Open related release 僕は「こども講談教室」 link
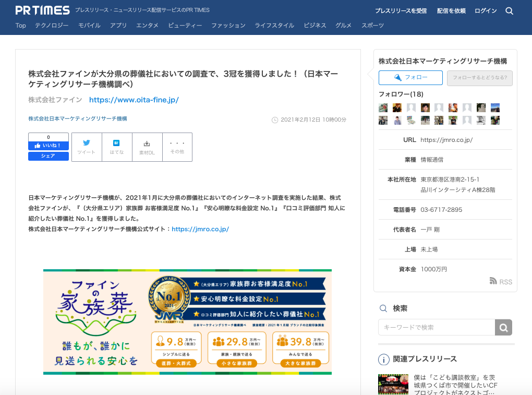532x395 pixels. (x=455, y=385)
